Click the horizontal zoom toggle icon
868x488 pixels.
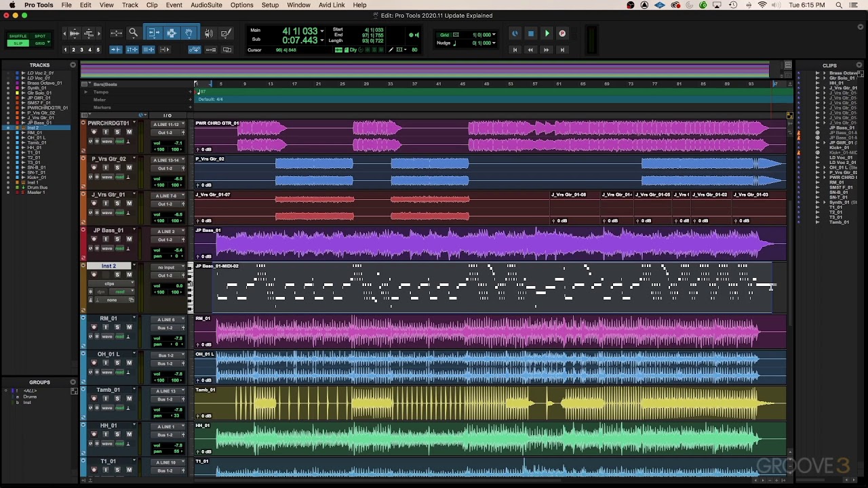116,33
